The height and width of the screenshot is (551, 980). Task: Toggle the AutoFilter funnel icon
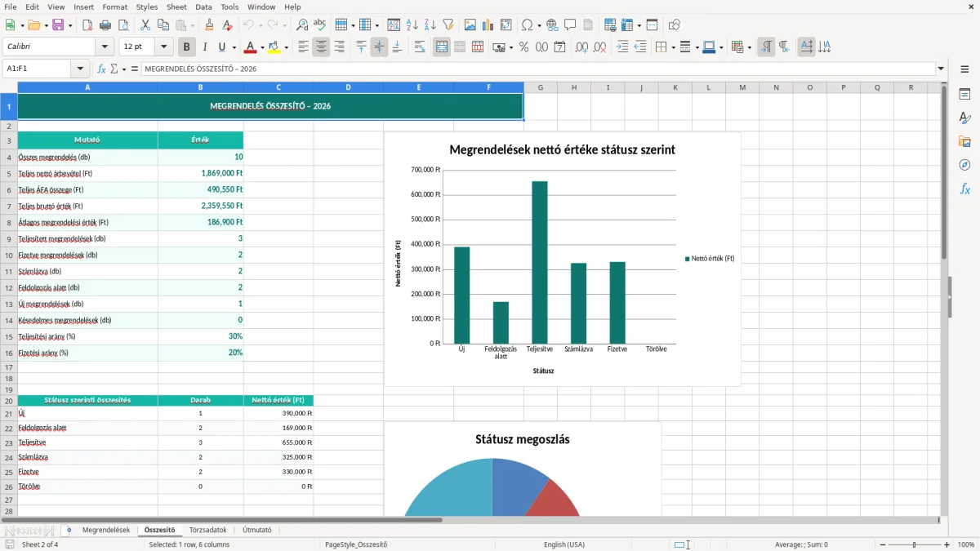(x=448, y=25)
